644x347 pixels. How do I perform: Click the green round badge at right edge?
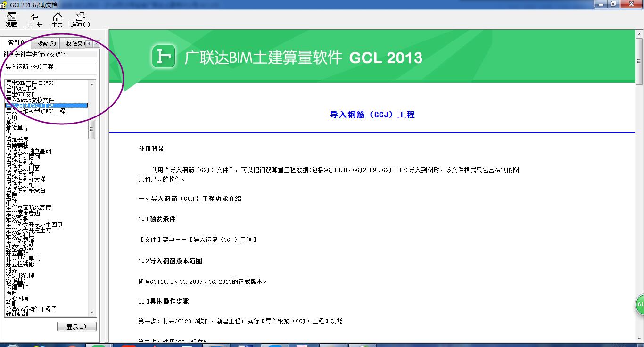(x=640, y=305)
